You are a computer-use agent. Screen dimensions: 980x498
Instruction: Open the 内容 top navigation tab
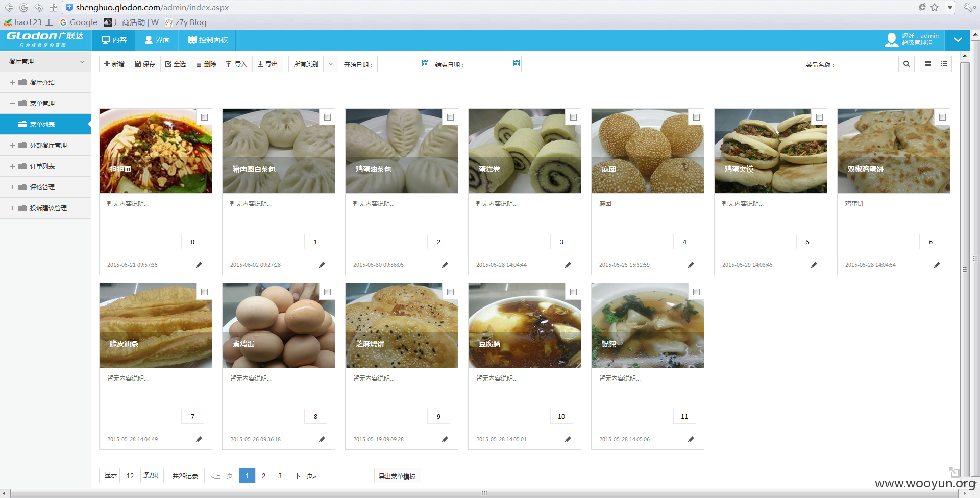114,40
